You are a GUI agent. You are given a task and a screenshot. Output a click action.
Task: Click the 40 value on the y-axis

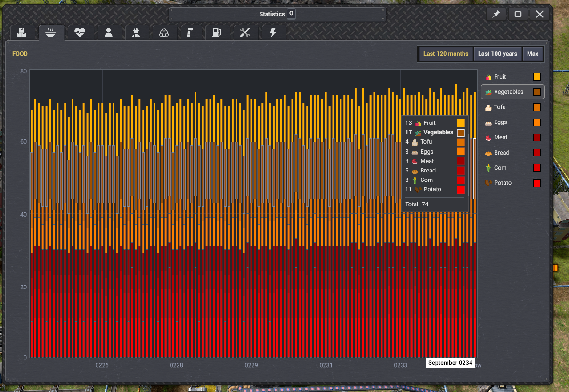click(x=24, y=214)
